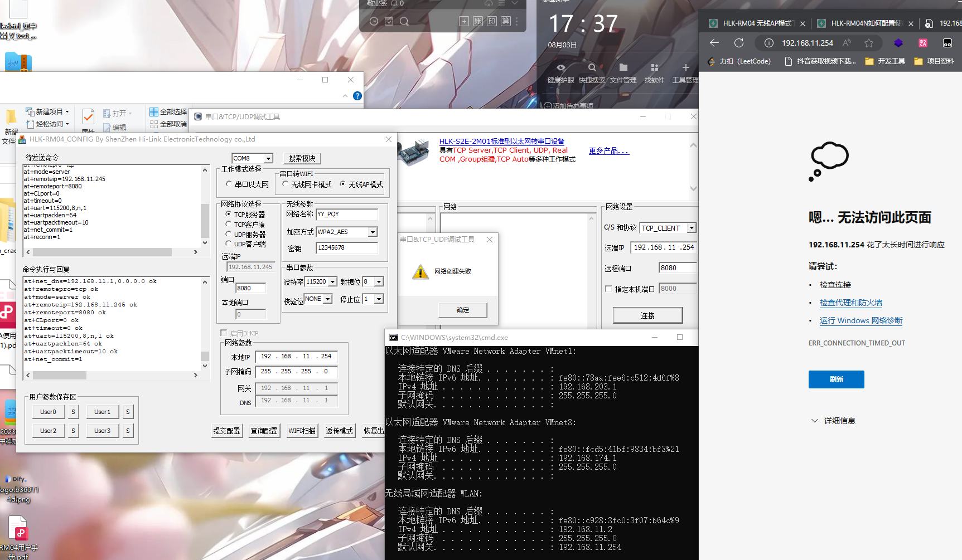Image resolution: width=962 pixels, height=560 pixels.
Task: Open the 健康护眼 eye icon in desktop assistant
Action: 560,67
